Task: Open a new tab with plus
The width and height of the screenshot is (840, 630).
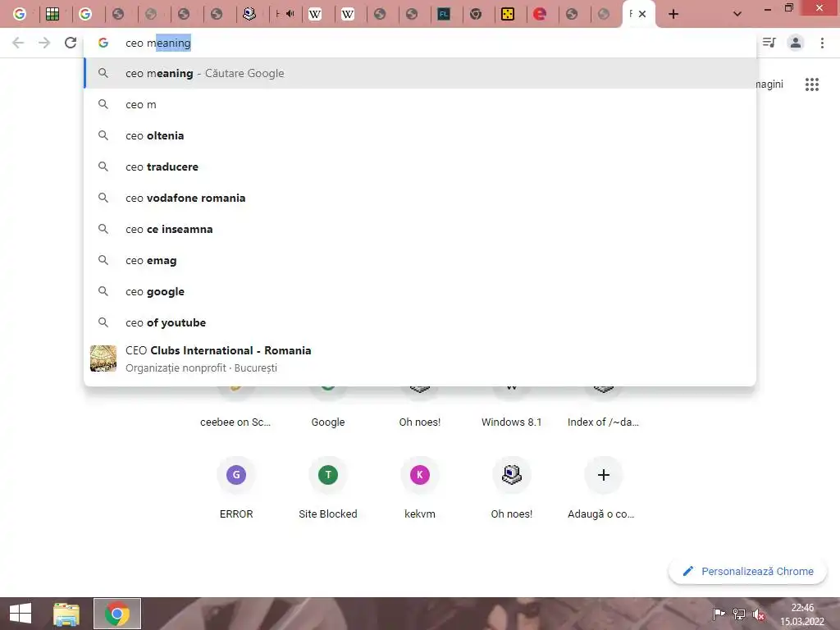Action: [673, 14]
